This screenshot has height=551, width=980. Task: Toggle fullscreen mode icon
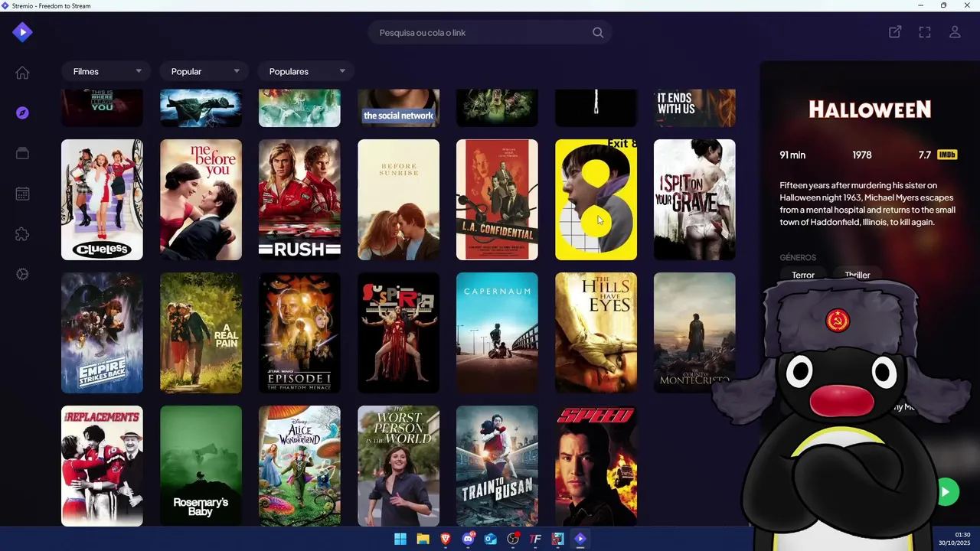pos(925,32)
